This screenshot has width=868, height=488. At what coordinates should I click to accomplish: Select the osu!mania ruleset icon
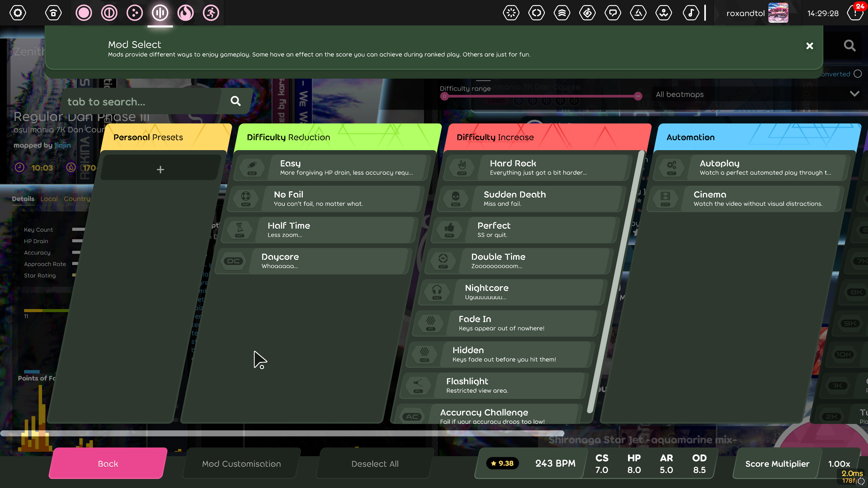[x=160, y=13]
